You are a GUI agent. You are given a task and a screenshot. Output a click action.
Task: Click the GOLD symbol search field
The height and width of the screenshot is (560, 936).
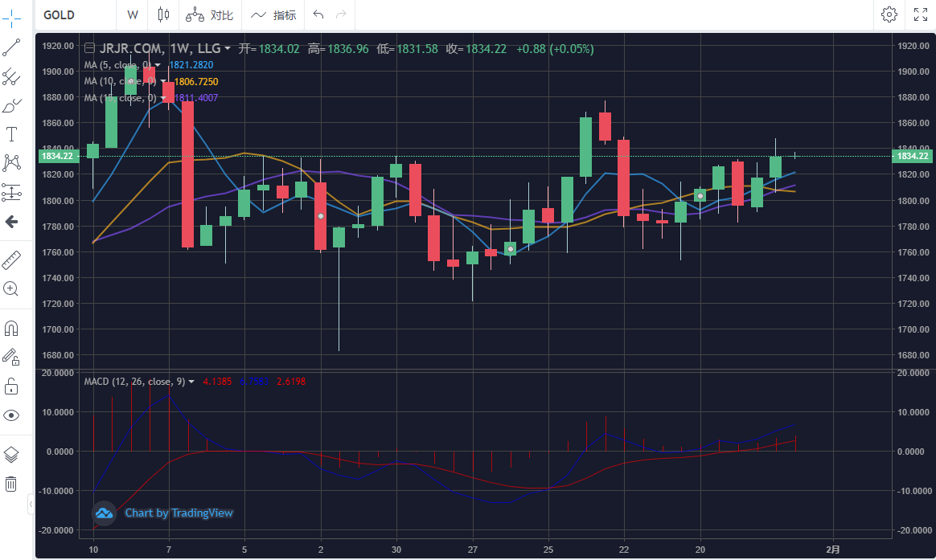(x=74, y=15)
